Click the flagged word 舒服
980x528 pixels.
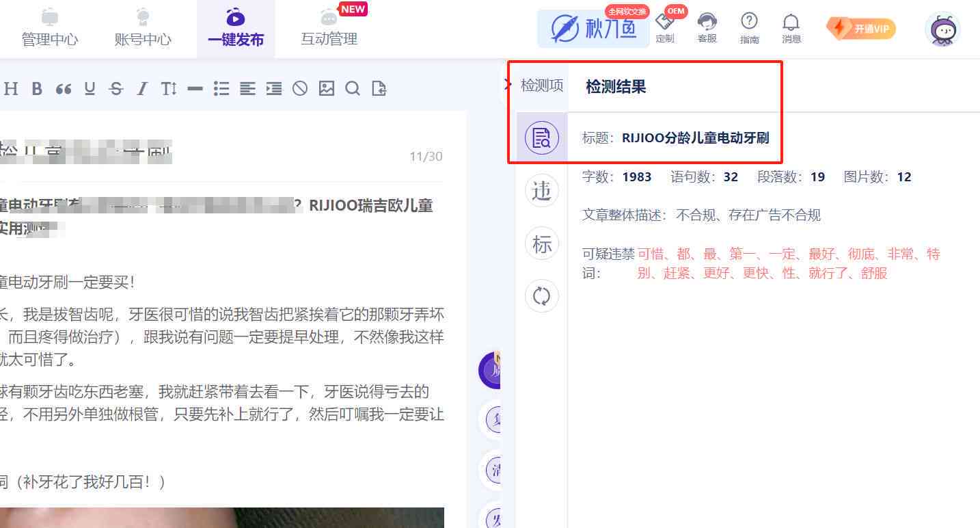point(875,274)
